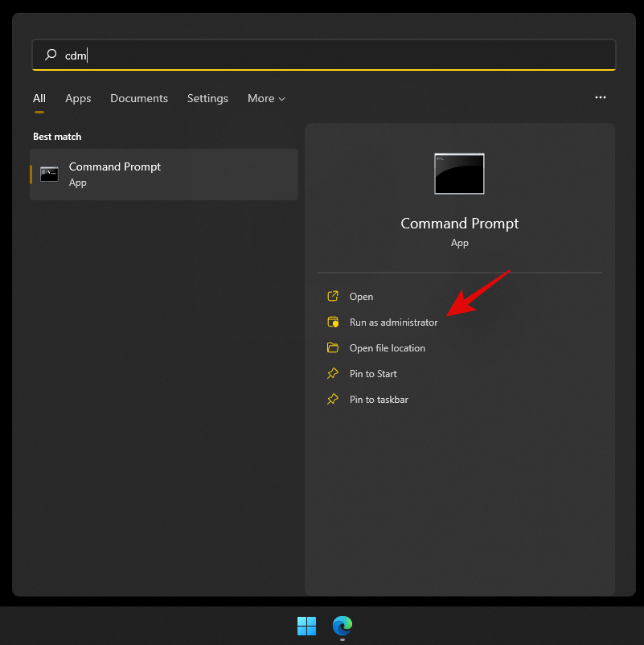
Task: Click Open to launch Command Prompt
Action: 361,296
